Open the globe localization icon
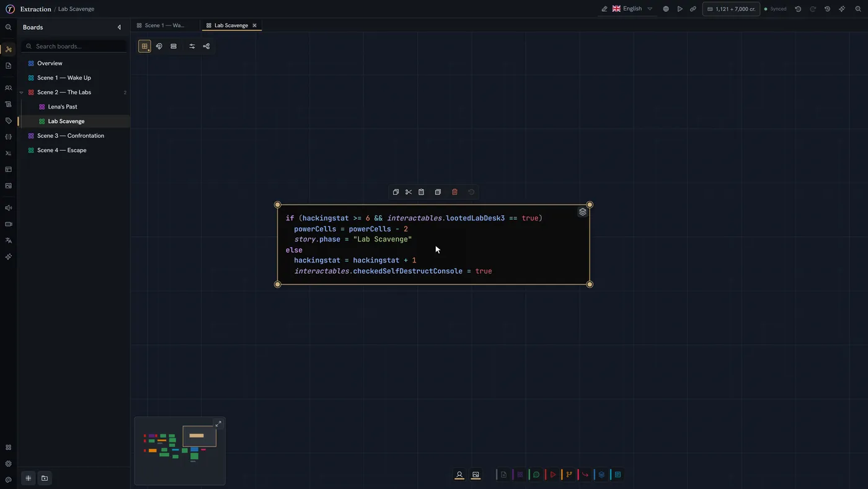The image size is (868, 489). pyautogui.click(x=666, y=9)
